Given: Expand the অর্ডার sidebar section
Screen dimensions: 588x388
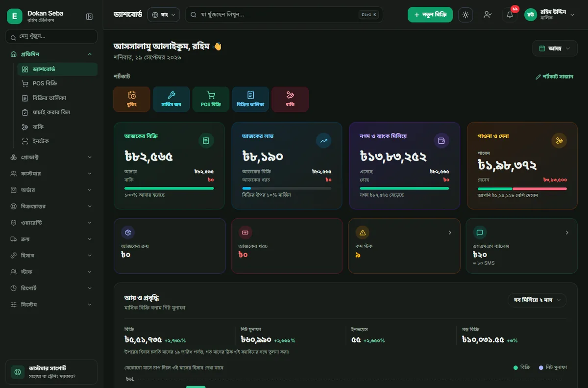Looking at the screenshot, I should pos(51,190).
